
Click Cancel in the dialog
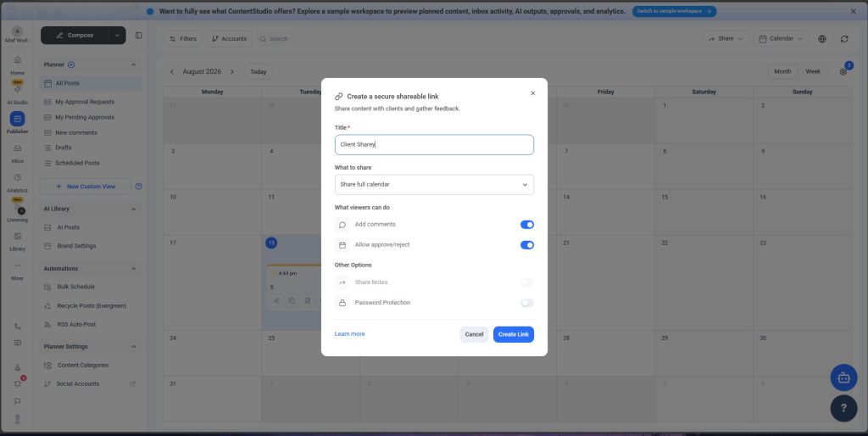(x=474, y=334)
